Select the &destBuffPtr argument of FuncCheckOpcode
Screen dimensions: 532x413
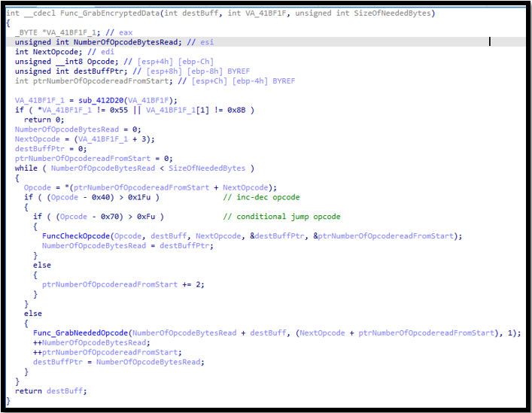[277, 236]
